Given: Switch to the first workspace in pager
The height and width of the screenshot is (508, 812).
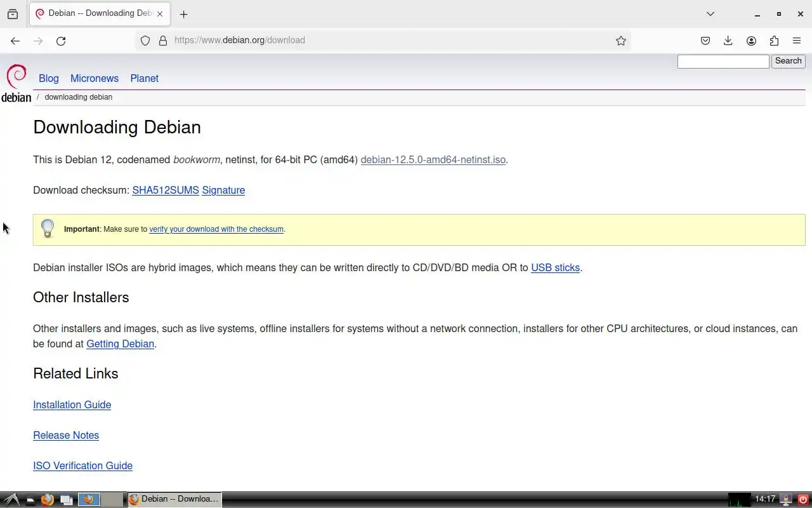Looking at the screenshot, I should pos(89,499).
